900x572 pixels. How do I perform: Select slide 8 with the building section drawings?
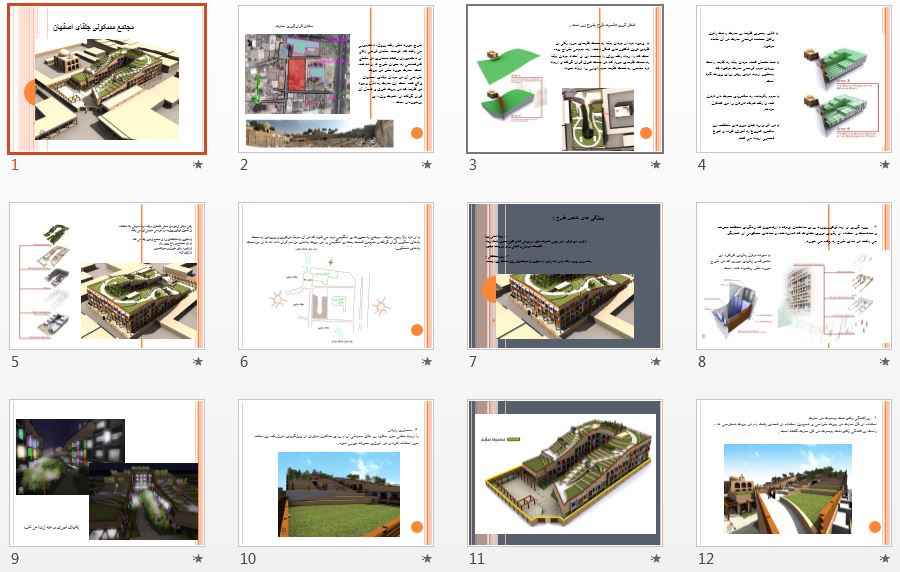(794, 276)
